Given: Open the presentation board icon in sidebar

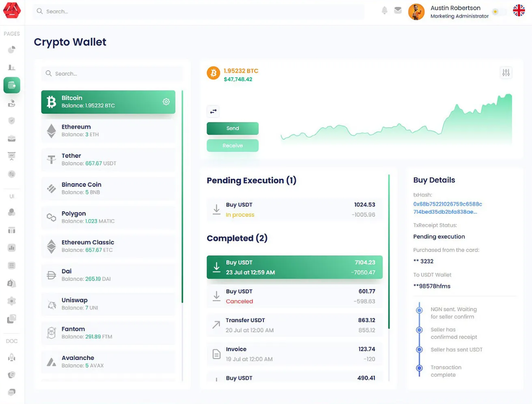Looking at the screenshot, I should 12,156.
